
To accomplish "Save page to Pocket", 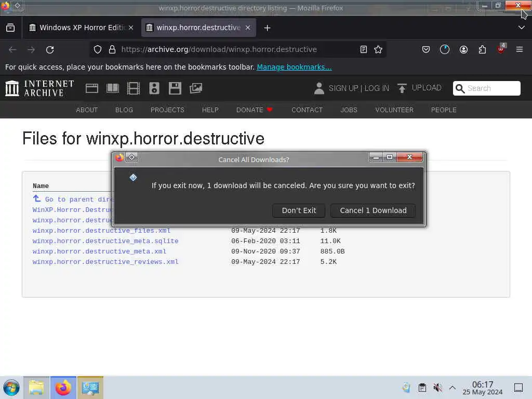I will click(426, 49).
